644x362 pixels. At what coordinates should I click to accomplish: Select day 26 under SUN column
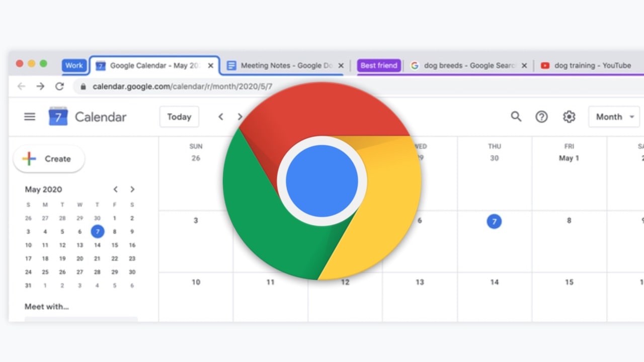(x=196, y=158)
